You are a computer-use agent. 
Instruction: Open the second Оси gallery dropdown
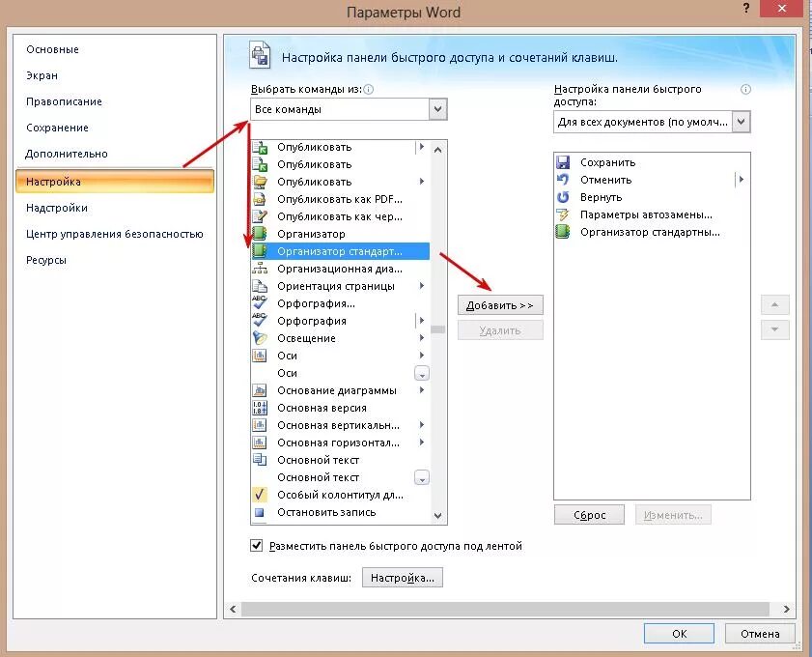(x=422, y=373)
